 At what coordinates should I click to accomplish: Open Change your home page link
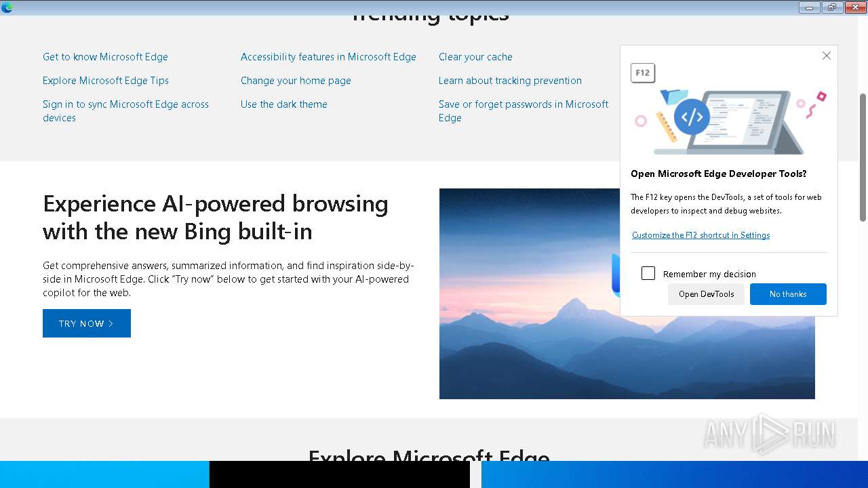(x=296, y=81)
